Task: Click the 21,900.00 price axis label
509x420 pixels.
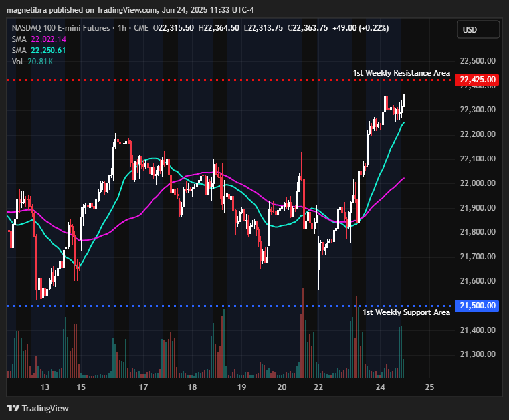Action: tap(478, 208)
